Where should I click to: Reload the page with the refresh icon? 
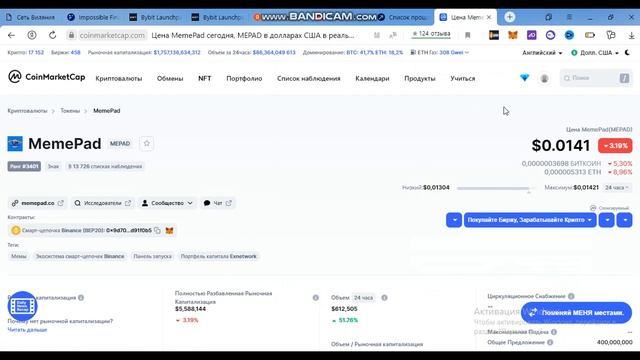[x=53, y=36]
